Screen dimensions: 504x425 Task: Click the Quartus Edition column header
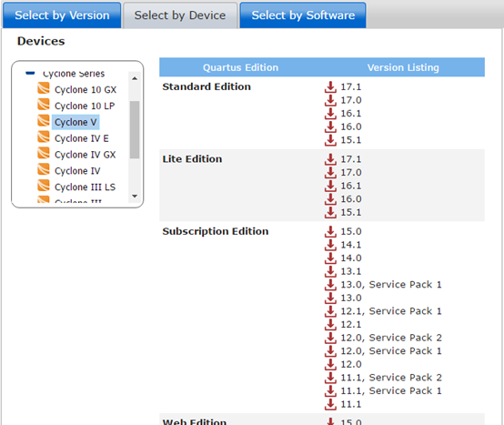click(x=241, y=67)
